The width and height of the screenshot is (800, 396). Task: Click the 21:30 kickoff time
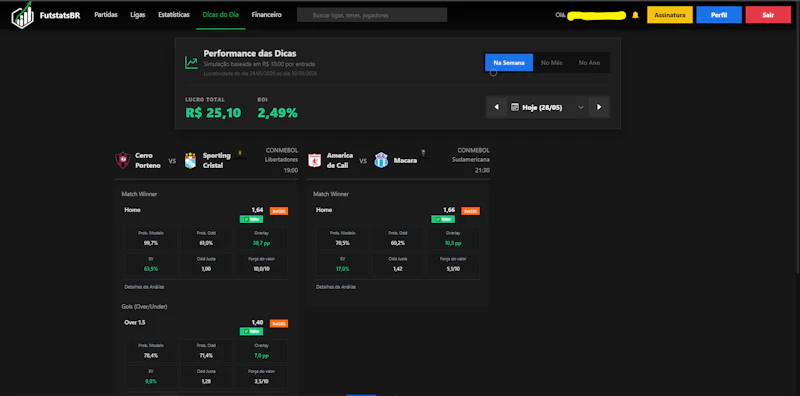click(482, 170)
